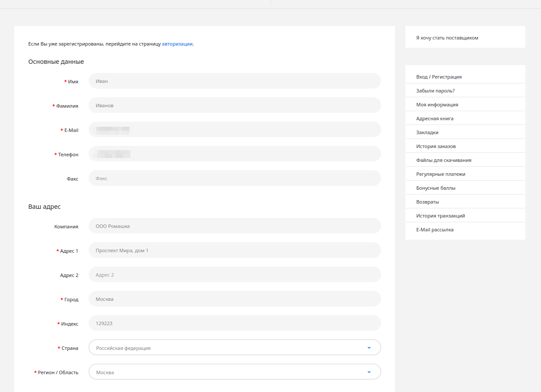Open Я хочу стать поставщиком link

(x=447, y=38)
